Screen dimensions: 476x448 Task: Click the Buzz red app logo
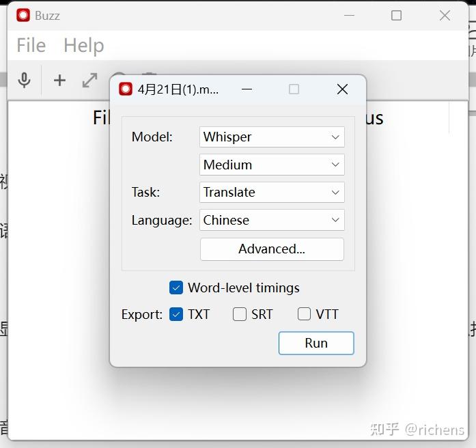pos(23,15)
